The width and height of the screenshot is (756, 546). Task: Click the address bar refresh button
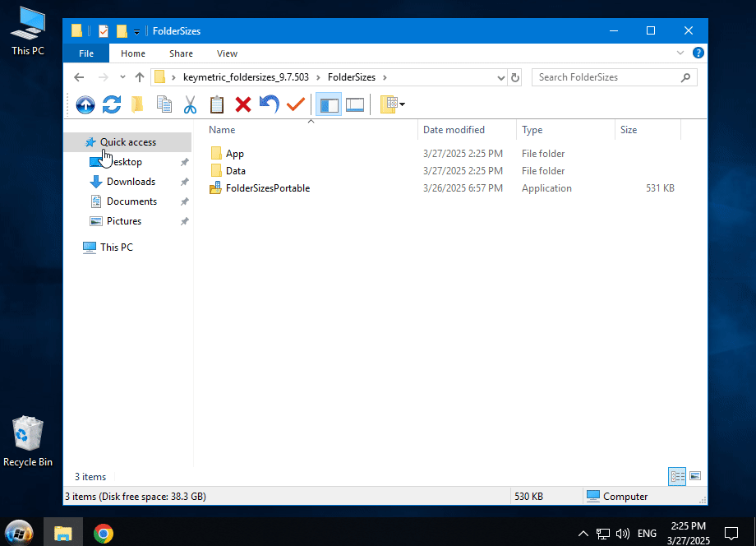coord(515,77)
